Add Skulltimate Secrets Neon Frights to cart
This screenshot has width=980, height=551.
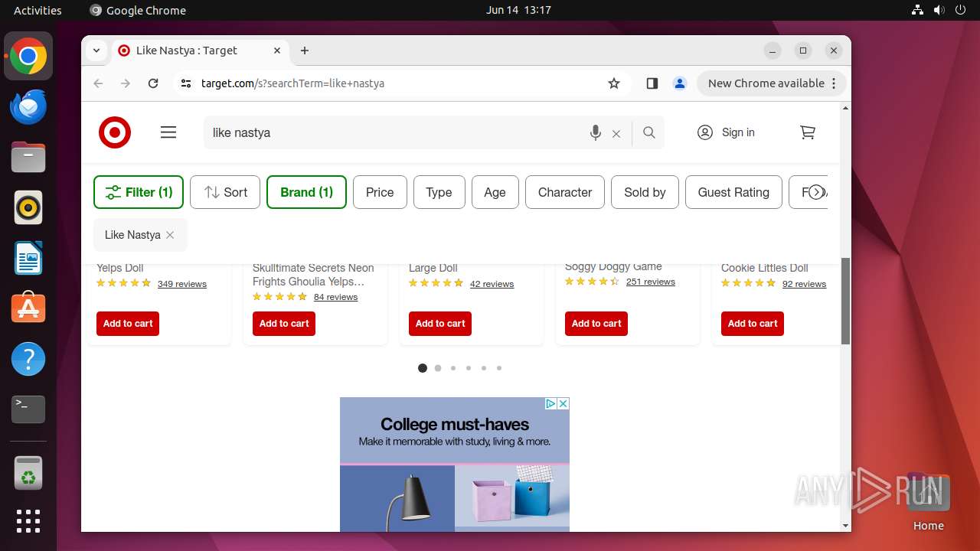tap(284, 324)
